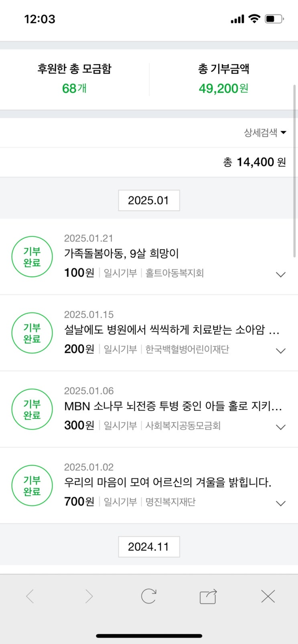Open the 상세검색 dropdown
This screenshot has width=298, height=644.
coord(265,133)
